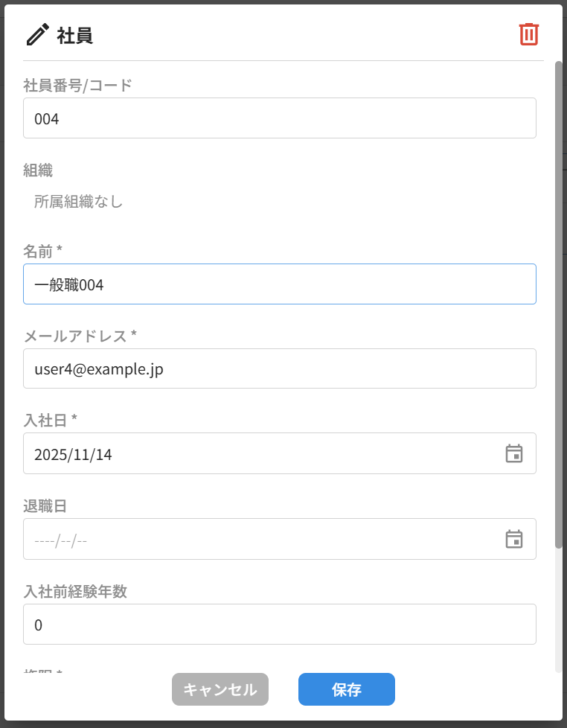The height and width of the screenshot is (728, 567).
Task: Click the 社員番号/コード field label
Action: [x=76, y=86]
